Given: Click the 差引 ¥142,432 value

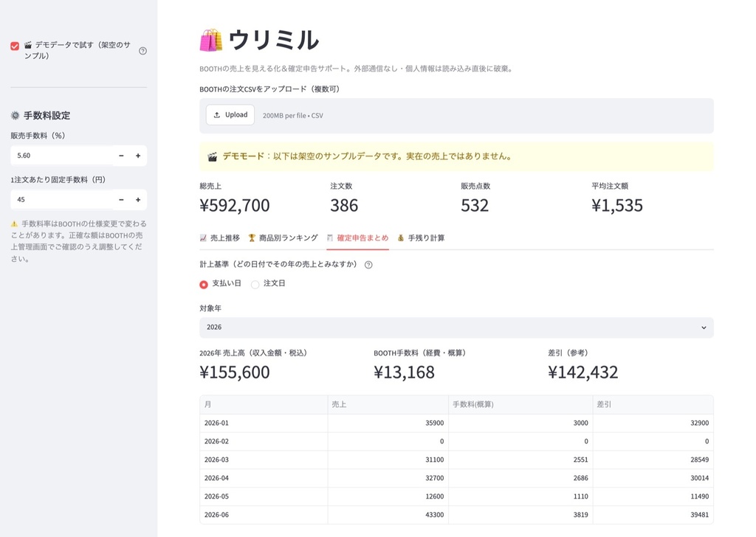Looking at the screenshot, I should (x=583, y=373).
